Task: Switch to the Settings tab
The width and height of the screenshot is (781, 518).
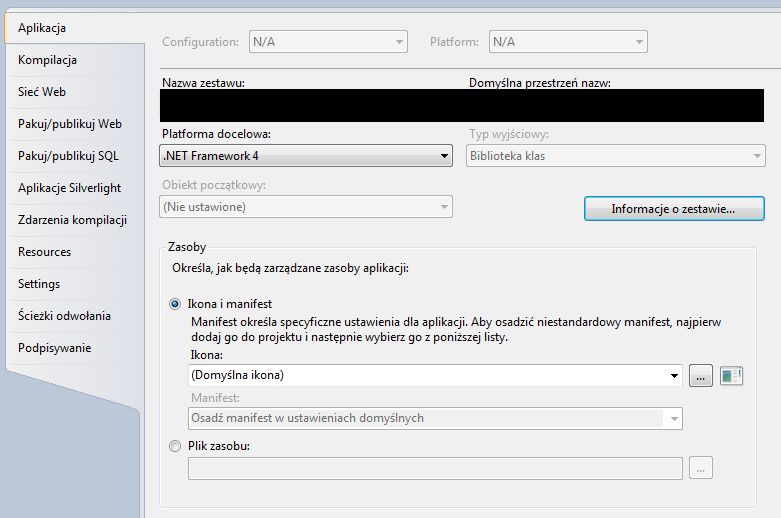Action: (76, 283)
